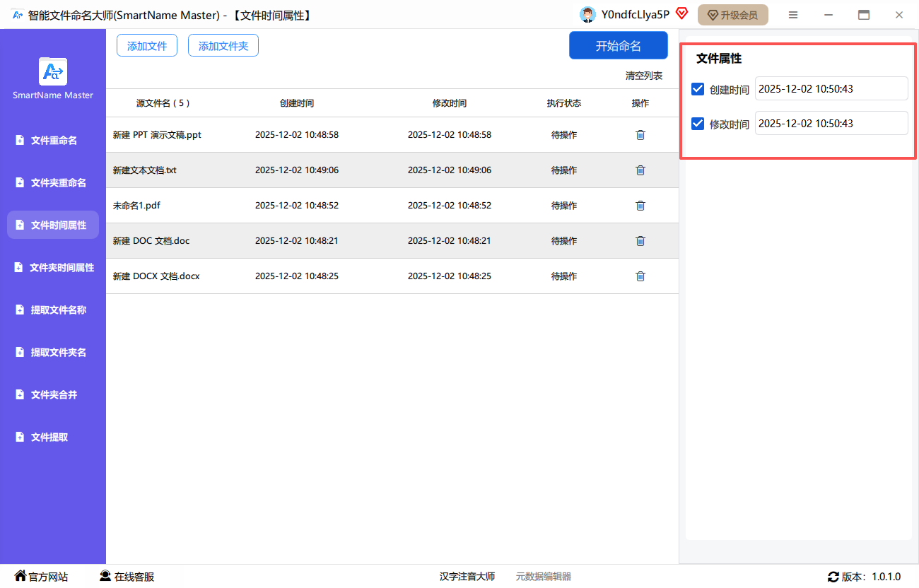
Task: Open the 官方网站 link in status bar
Action: point(42,577)
